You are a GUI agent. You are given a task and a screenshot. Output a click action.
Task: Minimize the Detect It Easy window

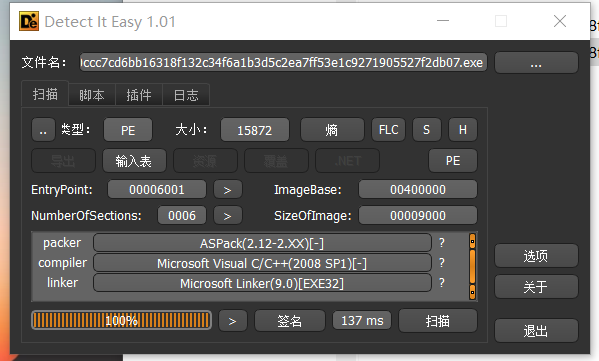pos(443,21)
